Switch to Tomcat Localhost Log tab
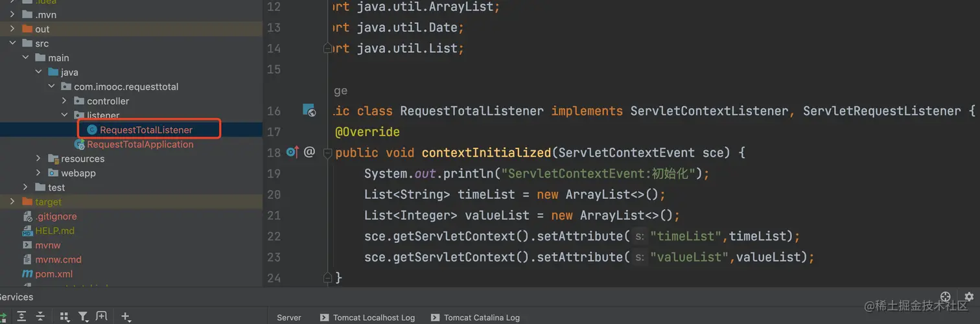This screenshot has height=324, width=980. tap(367, 318)
